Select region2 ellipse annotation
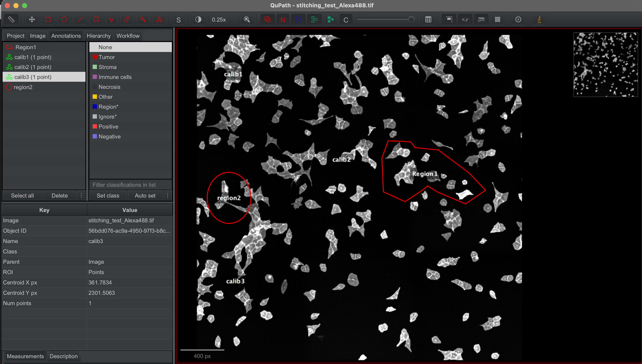Image resolution: width=642 pixels, height=364 pixels. point(44,87)
